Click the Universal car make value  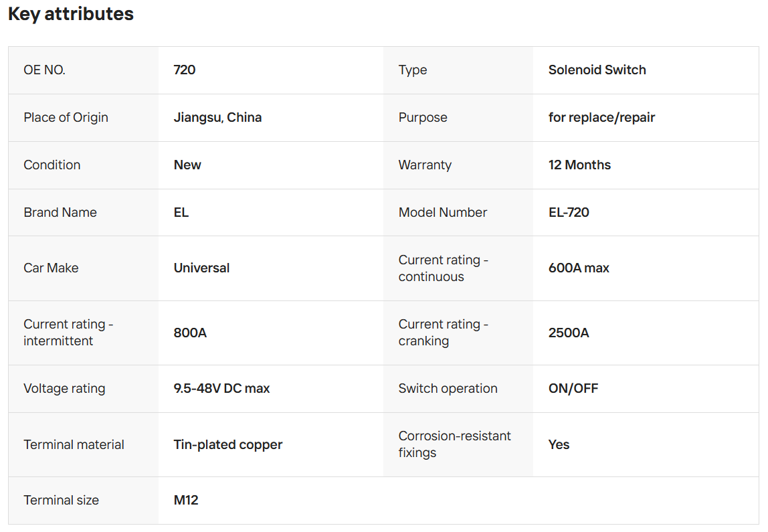201,268
